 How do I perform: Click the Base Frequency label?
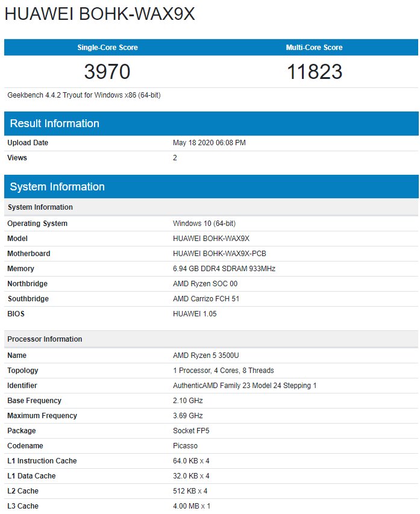tap(34, 401)
